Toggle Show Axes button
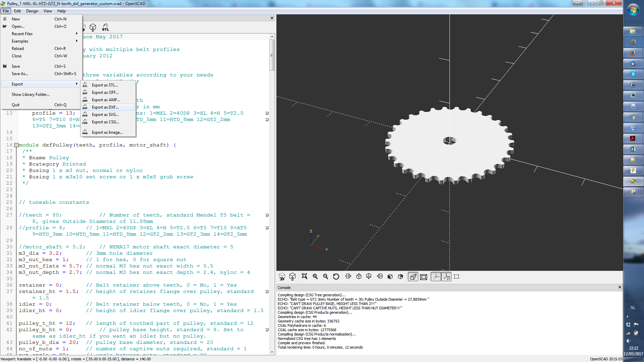This screenshot has height=362, width=644. click(x=436, y=277)
